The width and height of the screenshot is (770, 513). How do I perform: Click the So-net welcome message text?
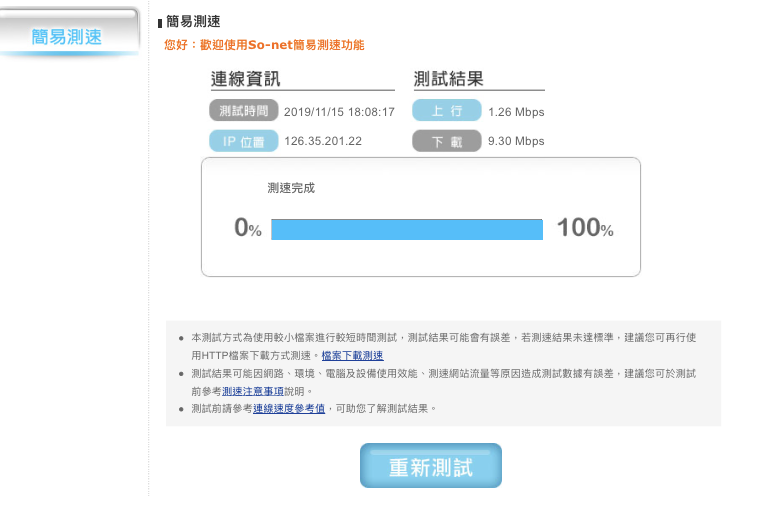[x=264, y=45]
